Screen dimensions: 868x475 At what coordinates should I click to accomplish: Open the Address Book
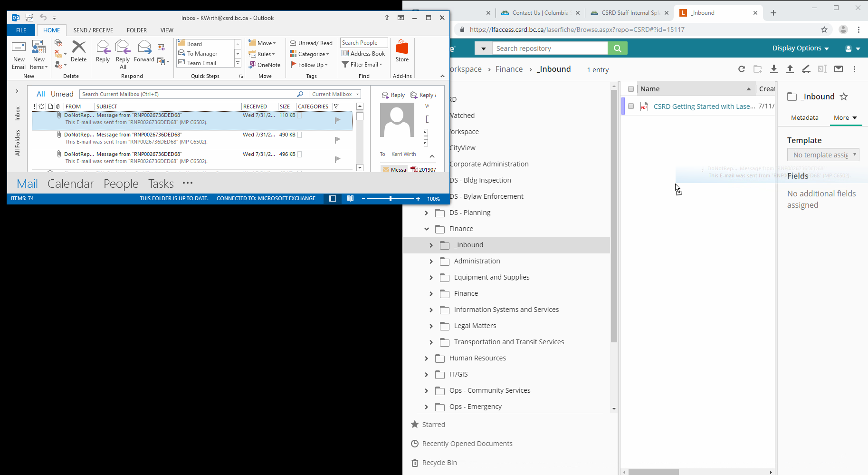tap(363, 54)
